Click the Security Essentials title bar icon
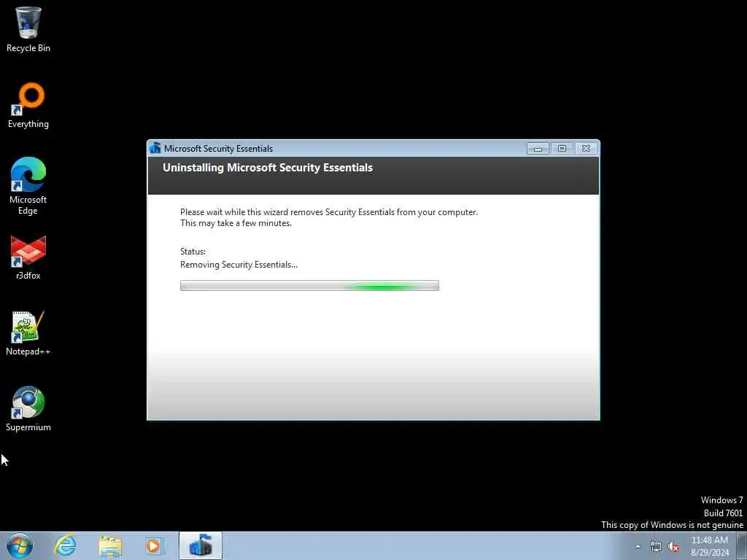This screenshot has height=560, width=747. (155, 148)
